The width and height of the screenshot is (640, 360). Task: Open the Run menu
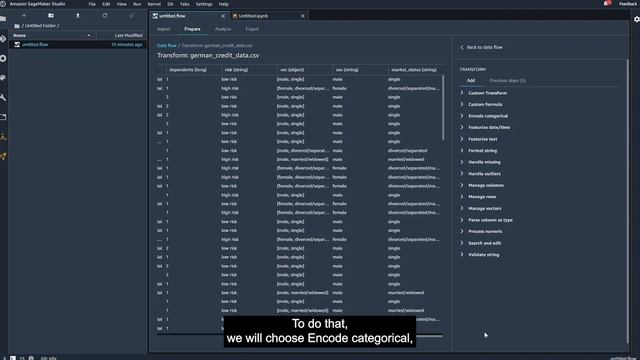coord(137,4)
